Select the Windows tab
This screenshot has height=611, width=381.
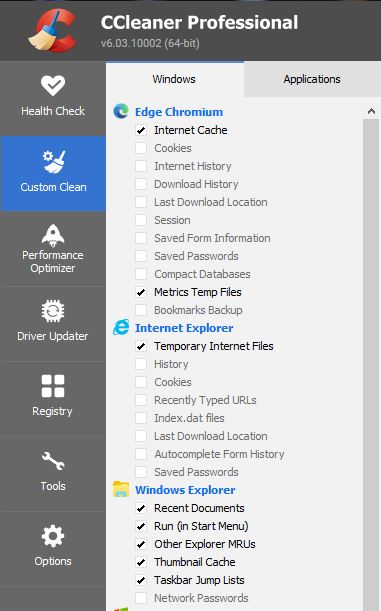tap(174, 79)
